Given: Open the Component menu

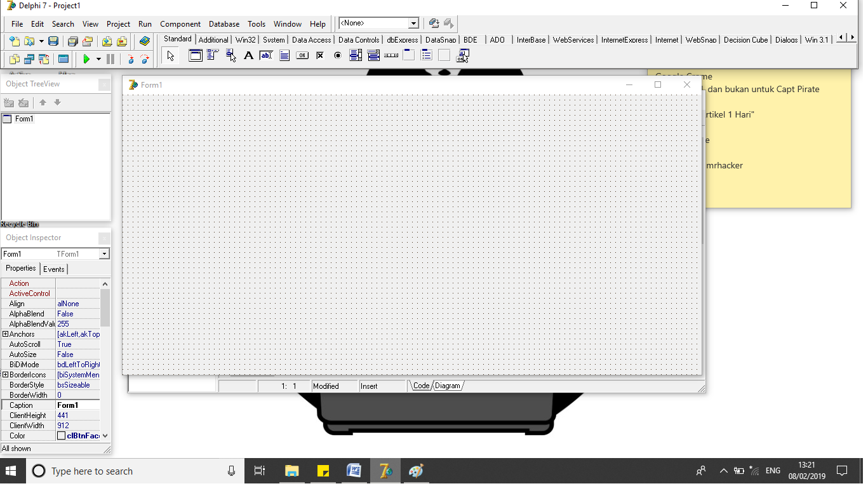Looking at the screenshot, I should 180,24.
